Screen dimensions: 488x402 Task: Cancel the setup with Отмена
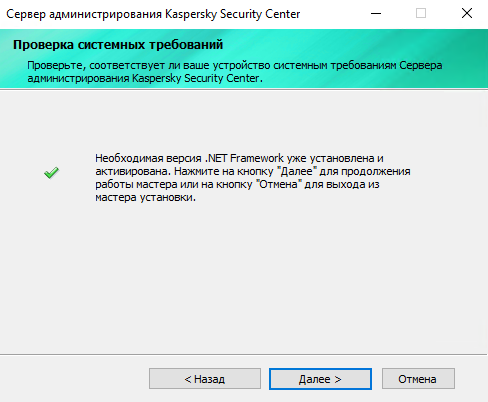click(418, 379)
